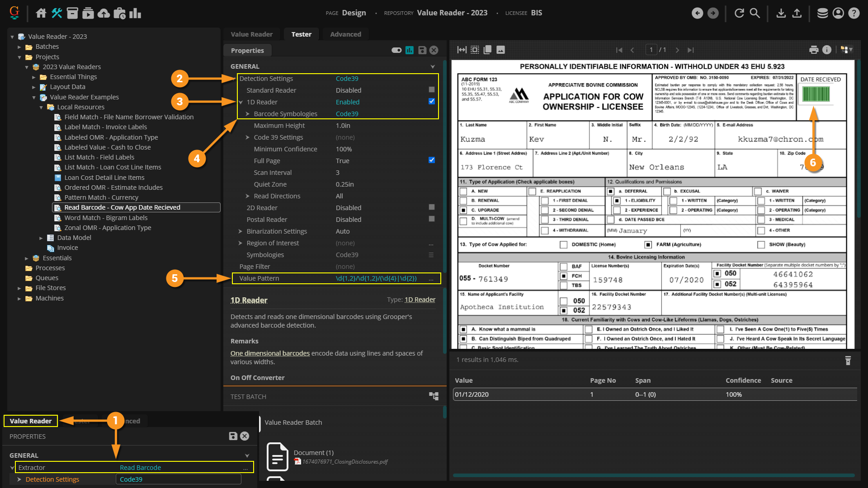Expand the Barcode Symbologies property
868x488 pixels.
(x=248, y=114)
